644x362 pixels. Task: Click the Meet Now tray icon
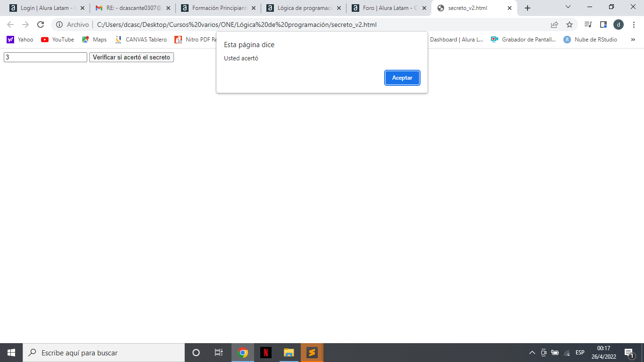544,353
